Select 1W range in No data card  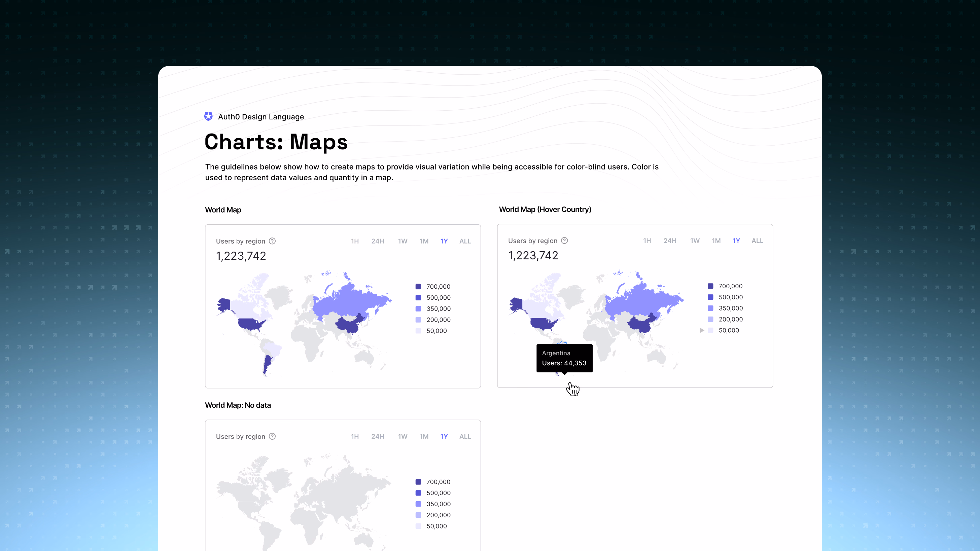click(403, 437)
